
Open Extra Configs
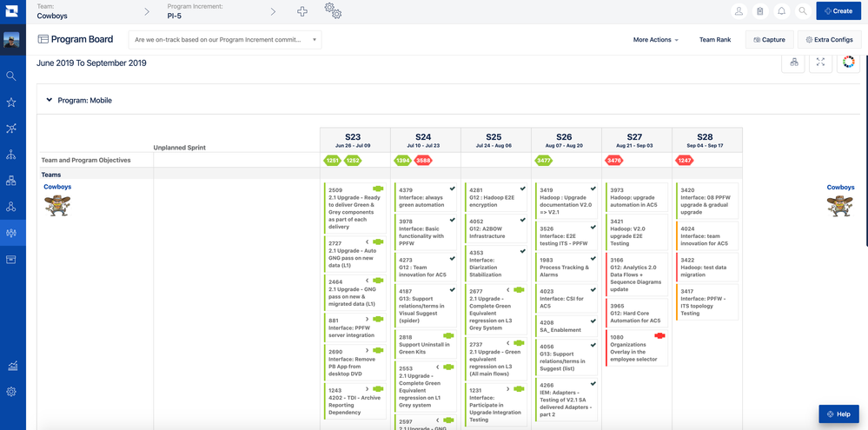click(x=829, y=40)
